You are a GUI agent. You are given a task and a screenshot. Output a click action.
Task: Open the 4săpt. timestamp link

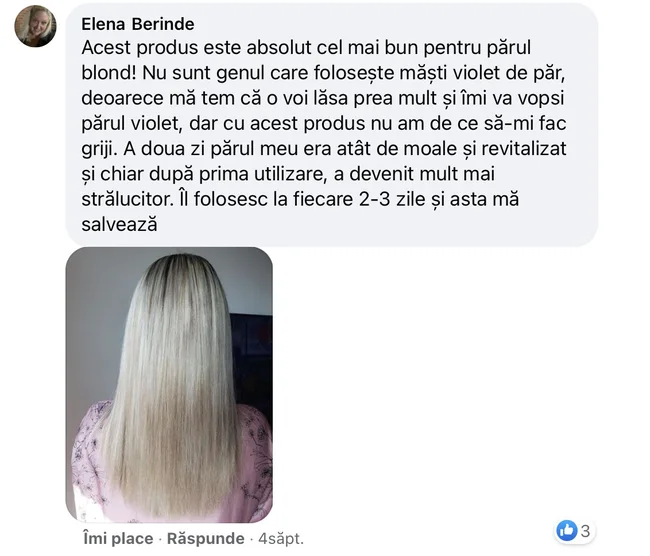(281, 538)
